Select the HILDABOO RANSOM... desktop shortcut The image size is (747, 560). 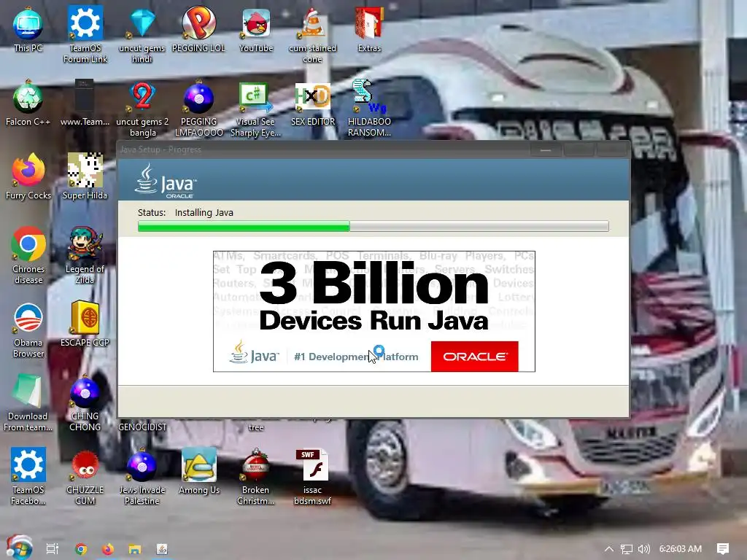click(x=369, y=109)
